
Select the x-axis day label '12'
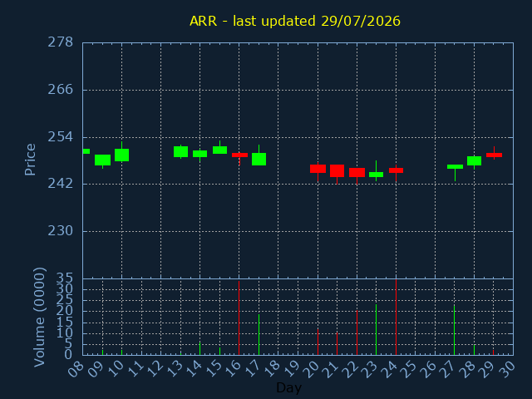[155, 368]
